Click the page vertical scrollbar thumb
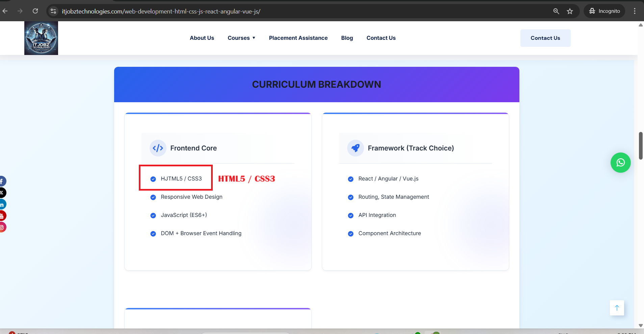 (x=641, y=146)
